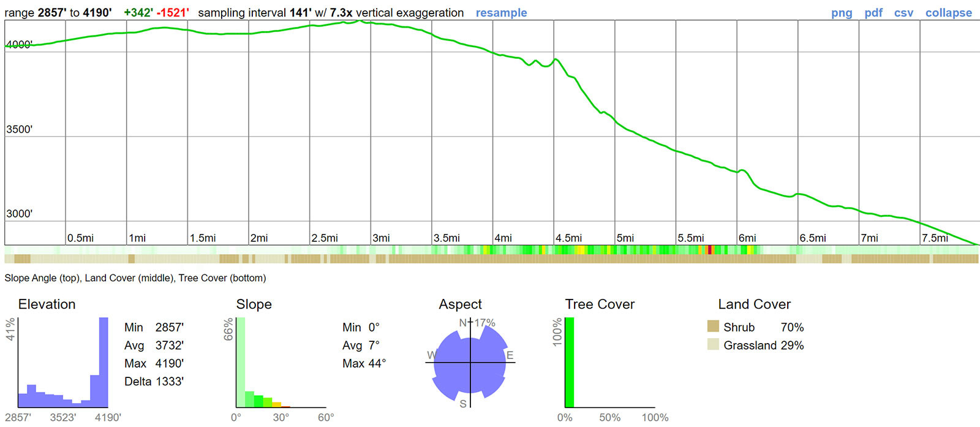The height and width of the screenshot is (427, 980).
Task: Click the red steep segment on slope strip
Action: [709, 249]
